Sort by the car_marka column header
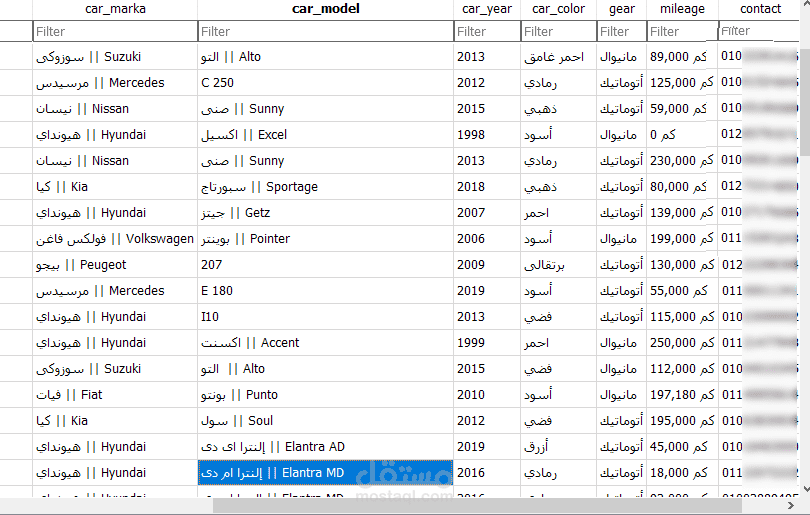810x515 pixels. coord(115,9)
